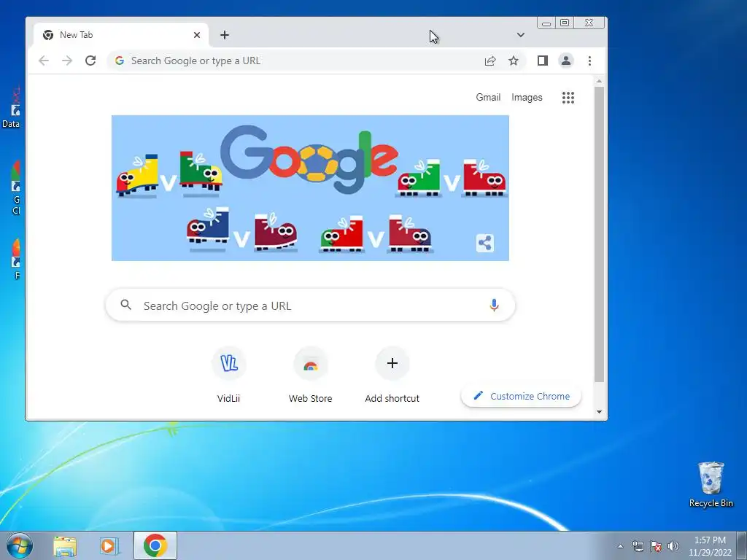Start voice search with microphone

494,306
